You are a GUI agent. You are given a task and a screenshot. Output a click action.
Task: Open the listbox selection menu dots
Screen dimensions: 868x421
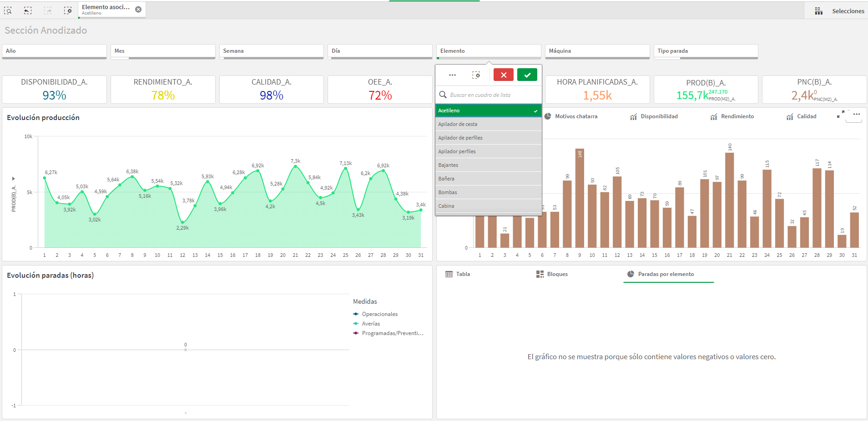[x=452, y=75]
